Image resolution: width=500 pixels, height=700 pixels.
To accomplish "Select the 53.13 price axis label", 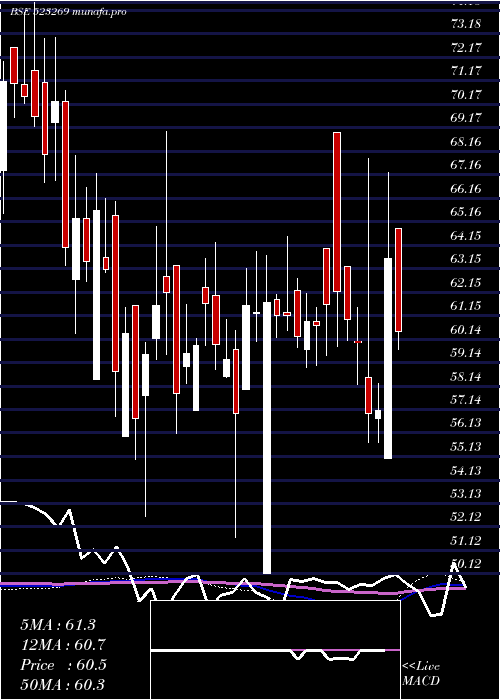I will (466, 494).
